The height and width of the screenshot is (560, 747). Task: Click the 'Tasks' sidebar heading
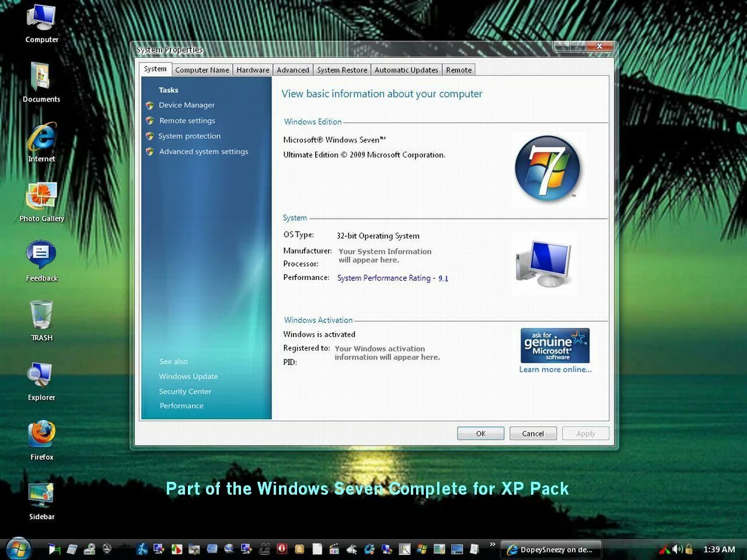click(x=169, y=90)
